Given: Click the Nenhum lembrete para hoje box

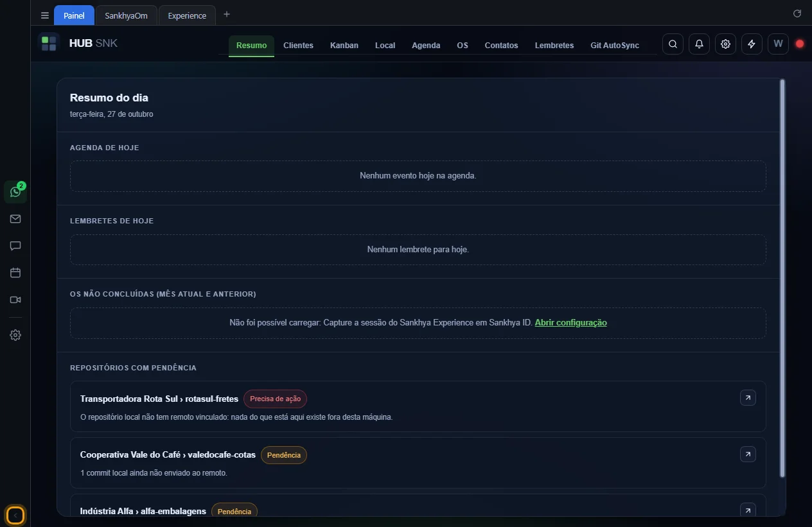Looking at the screenshot, I should click(418, 250).
